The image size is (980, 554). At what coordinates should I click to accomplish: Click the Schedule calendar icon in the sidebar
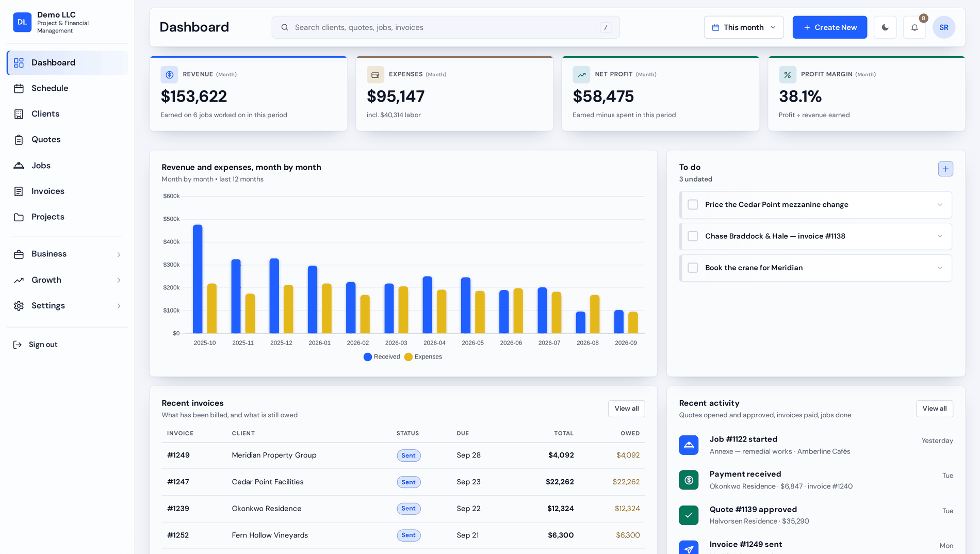click(19, 88)
